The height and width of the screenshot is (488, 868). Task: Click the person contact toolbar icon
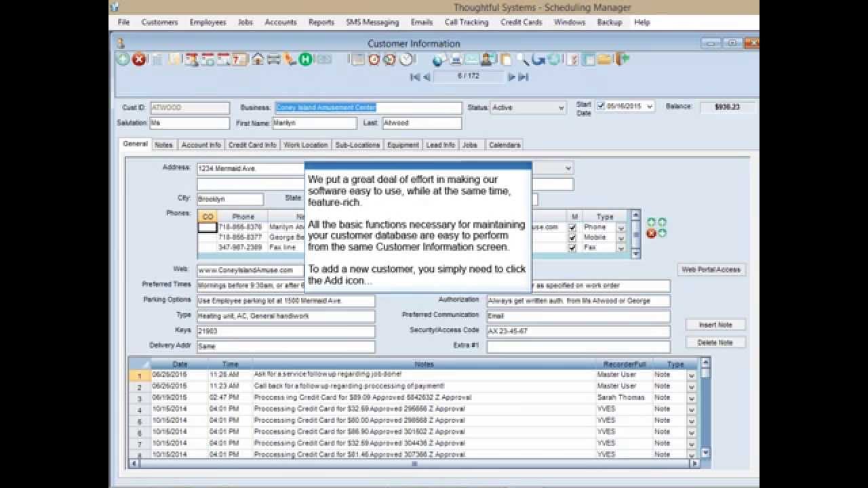[488, 60]
